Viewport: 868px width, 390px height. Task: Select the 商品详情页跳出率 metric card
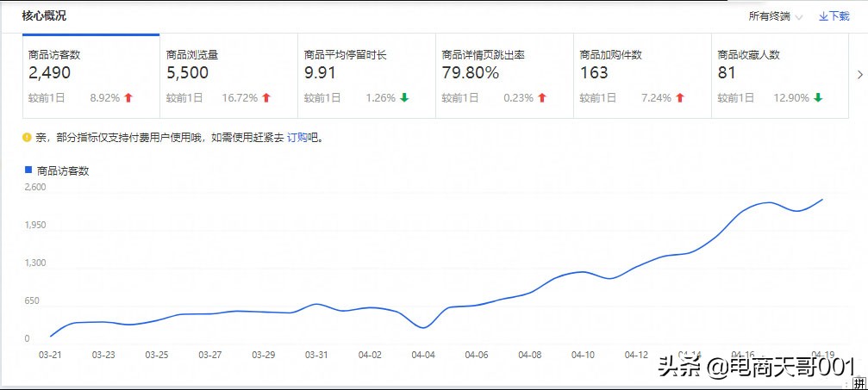(x=505, y=76)
